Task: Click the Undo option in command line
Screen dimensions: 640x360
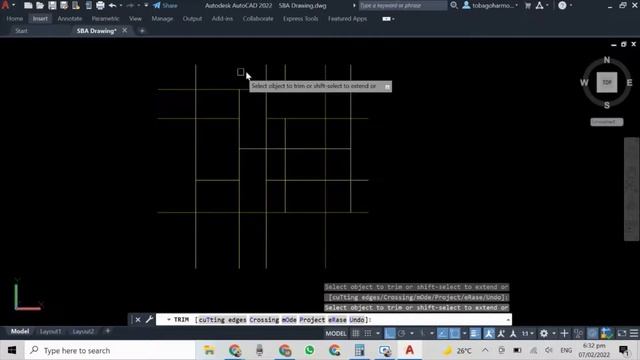Action: point(357,320)
